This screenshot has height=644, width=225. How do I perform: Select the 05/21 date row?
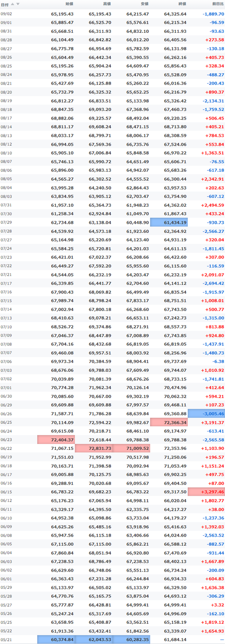pos(112,639)
